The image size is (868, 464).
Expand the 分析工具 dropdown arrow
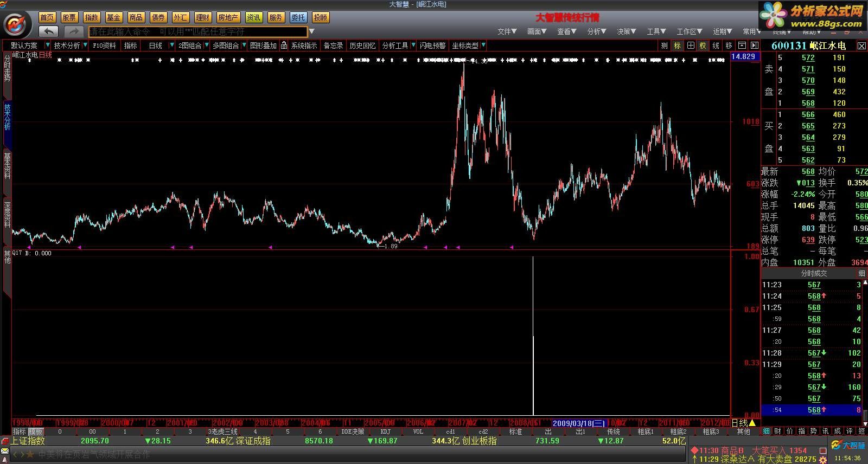tap(413, 45)
